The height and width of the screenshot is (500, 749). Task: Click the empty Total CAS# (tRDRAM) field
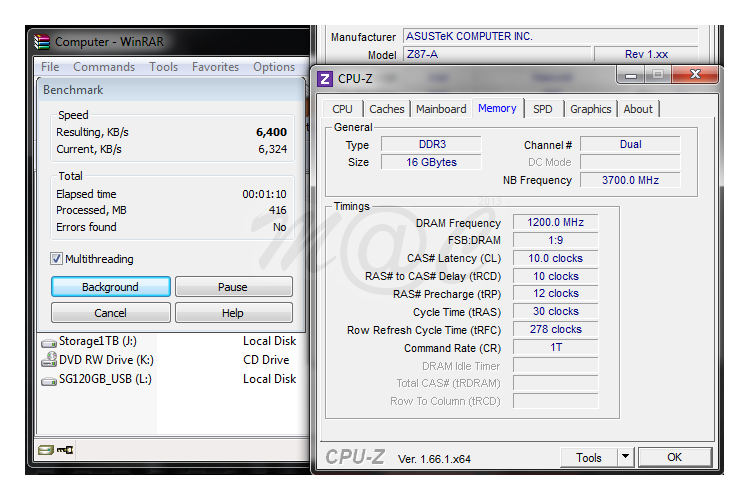(x=556, y=383)
